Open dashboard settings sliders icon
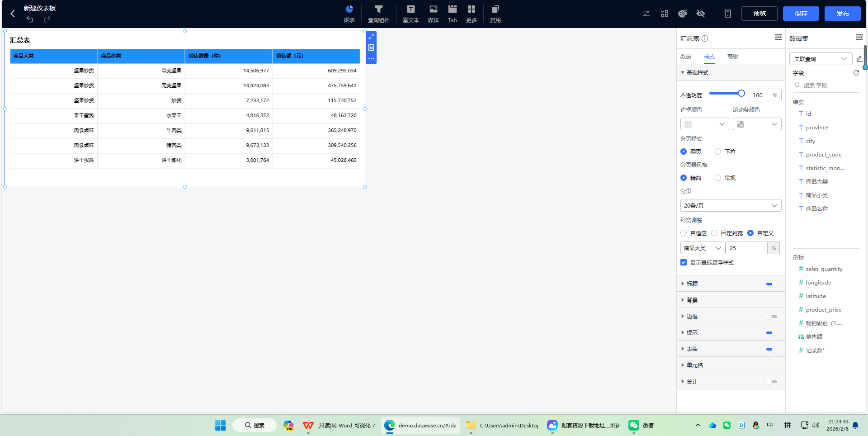This screenshot has width=868, height=436. click(646, 14)
